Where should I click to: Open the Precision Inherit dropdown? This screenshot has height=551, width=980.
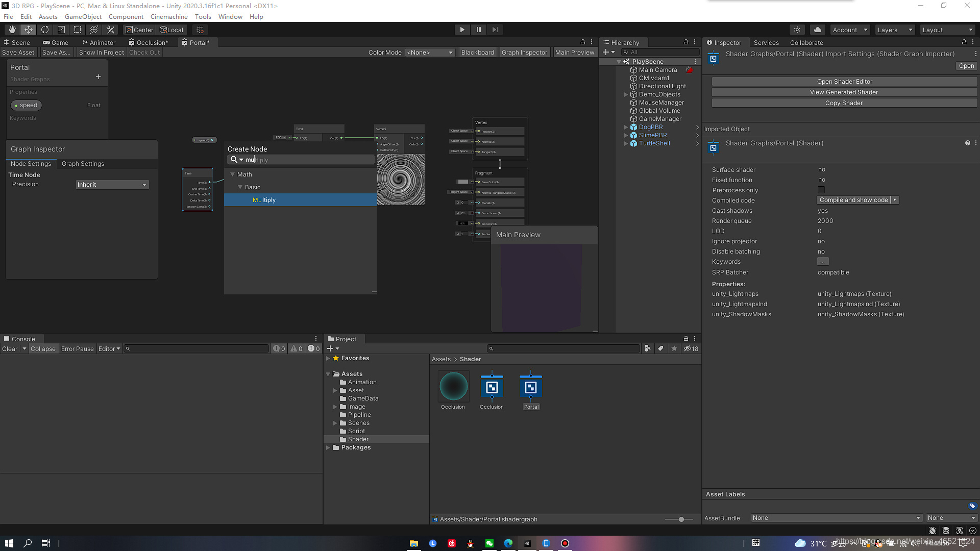(112, 185)
